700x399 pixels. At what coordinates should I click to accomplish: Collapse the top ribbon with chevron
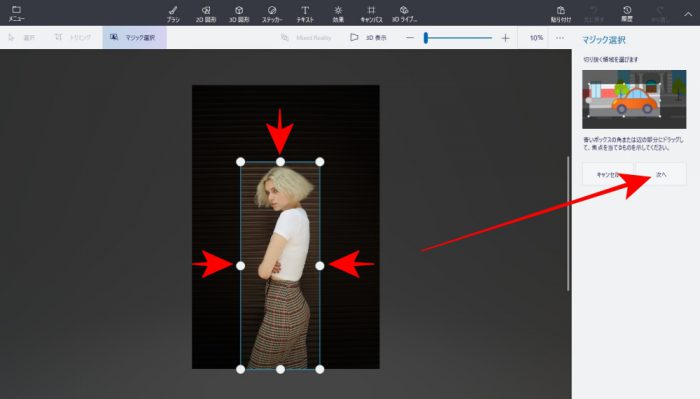[688, 14]
